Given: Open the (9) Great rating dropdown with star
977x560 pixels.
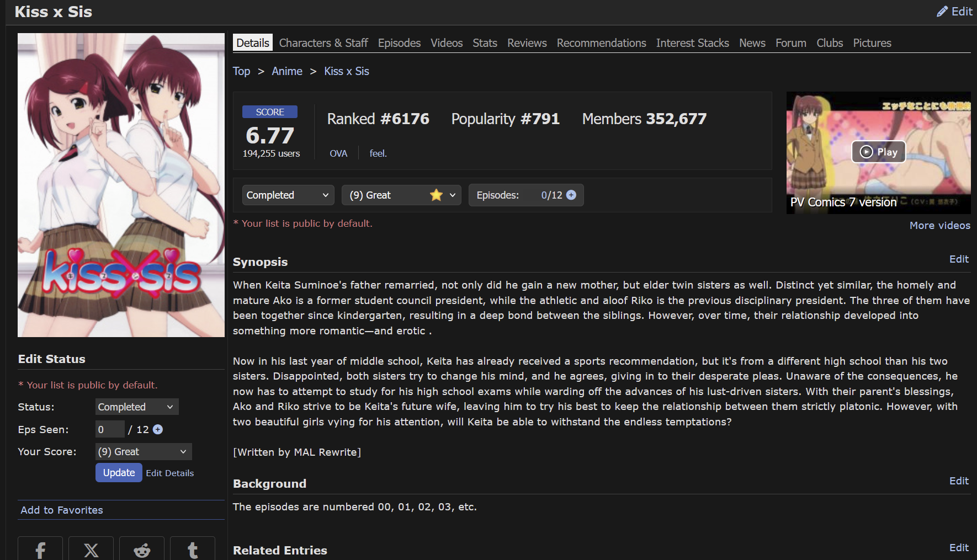Looking at the screenshot, I should coord(401,195).
